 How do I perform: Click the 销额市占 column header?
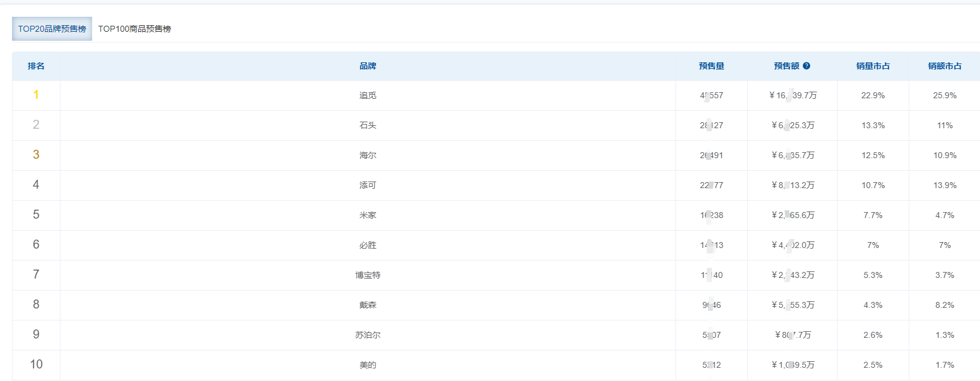coord(945,66)
